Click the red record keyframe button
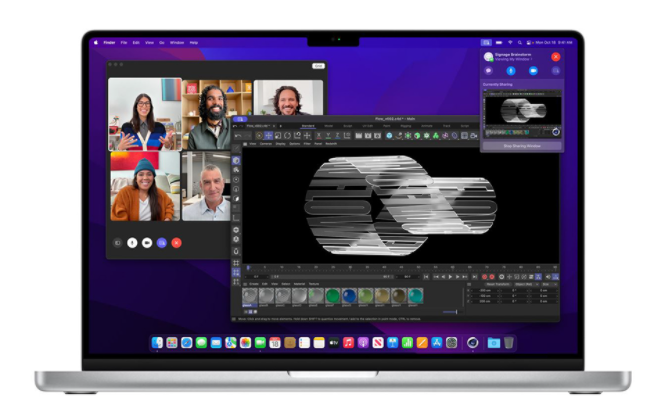The height and width of the screenshot is (415, 665). pos(485,277)
